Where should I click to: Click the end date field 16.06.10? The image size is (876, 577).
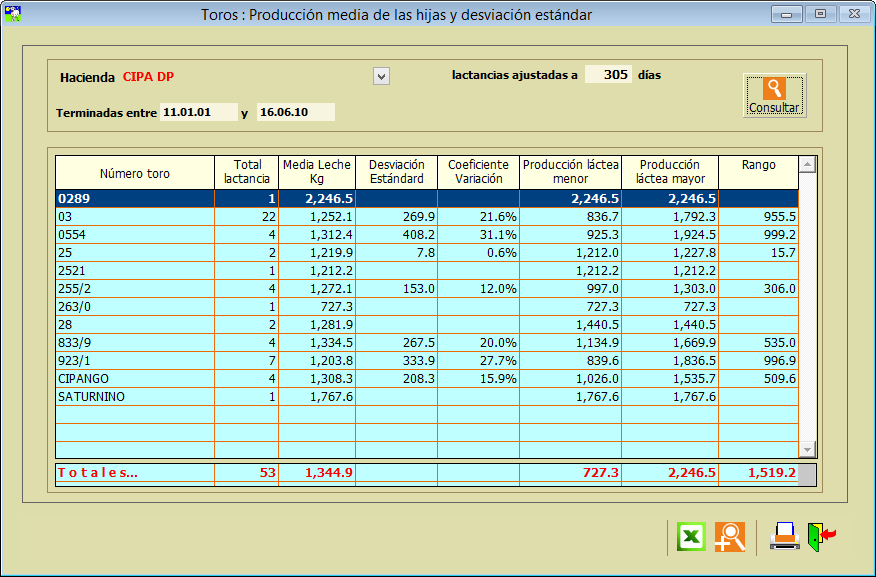(295, 112)
